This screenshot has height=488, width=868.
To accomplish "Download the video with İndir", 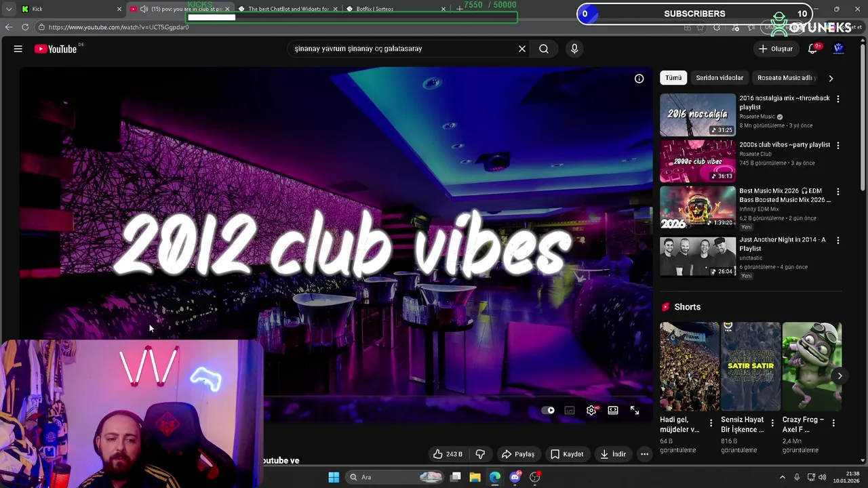I will point(613,454).
